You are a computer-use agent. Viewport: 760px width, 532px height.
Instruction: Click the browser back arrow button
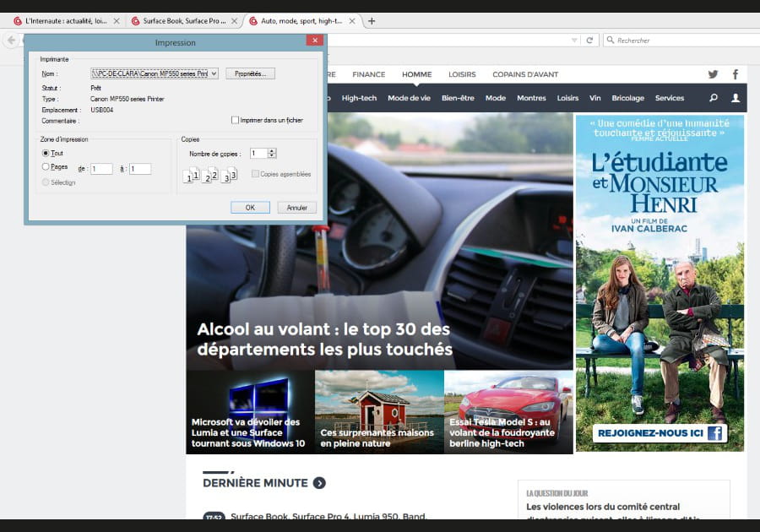click(12, 40)
